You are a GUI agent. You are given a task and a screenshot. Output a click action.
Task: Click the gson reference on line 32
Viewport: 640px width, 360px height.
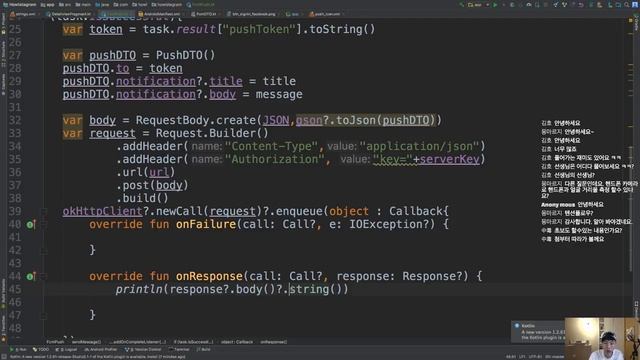[309, 120]
